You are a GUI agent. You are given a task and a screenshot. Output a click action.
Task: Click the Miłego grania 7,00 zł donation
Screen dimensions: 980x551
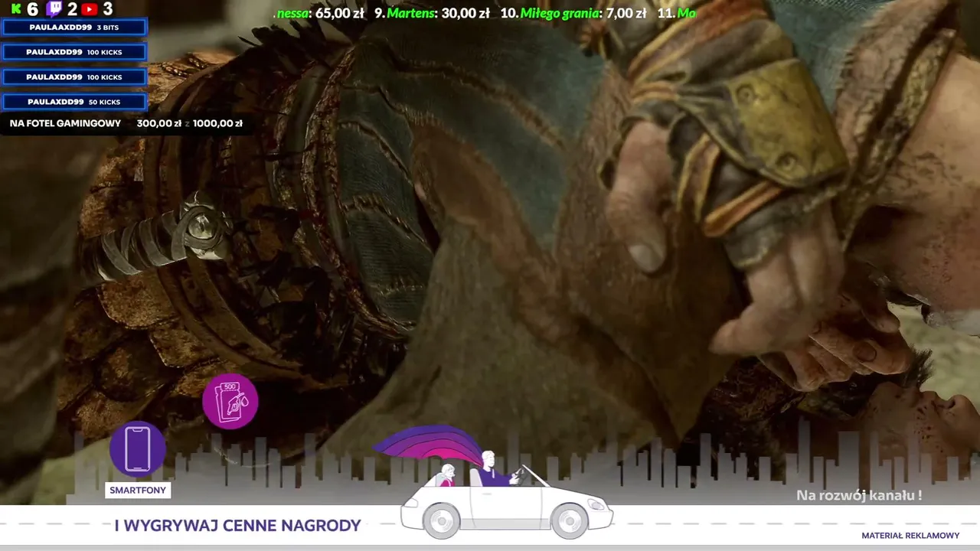coord(573,13)
